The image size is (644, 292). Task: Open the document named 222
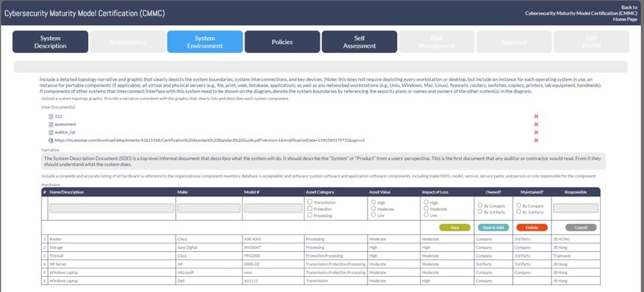(x=58, y=116)
